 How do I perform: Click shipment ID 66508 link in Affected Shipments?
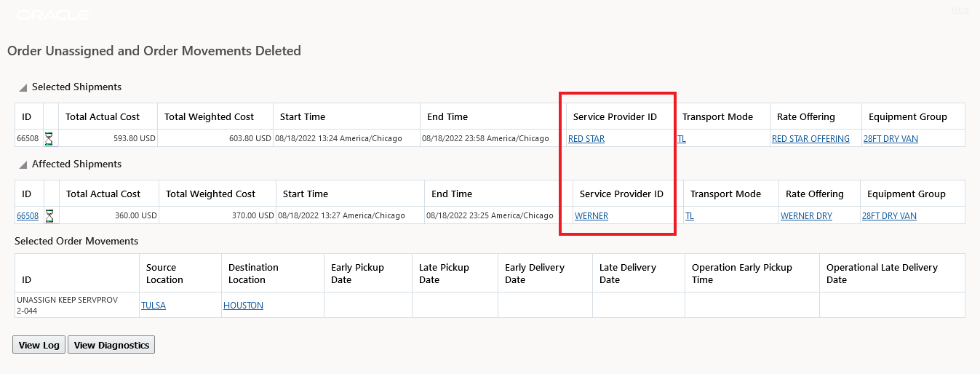point(28,215)
